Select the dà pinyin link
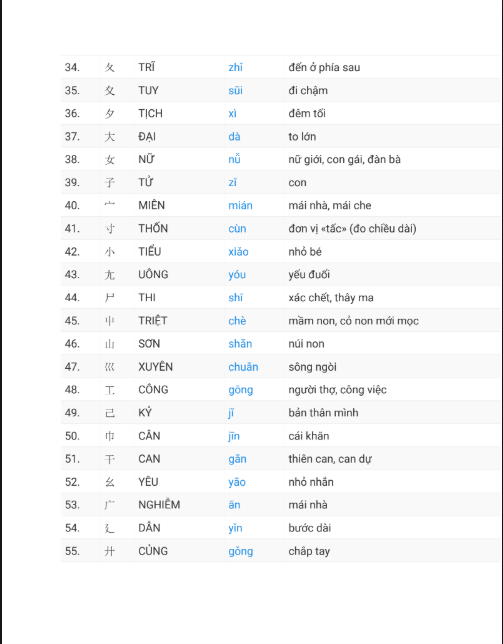The image size is (503, 644). click(x=234, y=136)
